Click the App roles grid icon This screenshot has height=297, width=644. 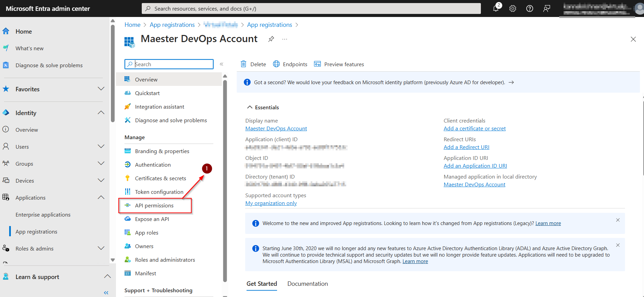coord(128,233)
